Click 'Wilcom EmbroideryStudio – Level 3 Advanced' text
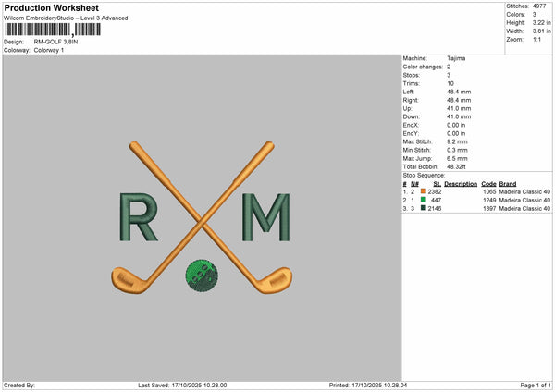 pos(66,18)
